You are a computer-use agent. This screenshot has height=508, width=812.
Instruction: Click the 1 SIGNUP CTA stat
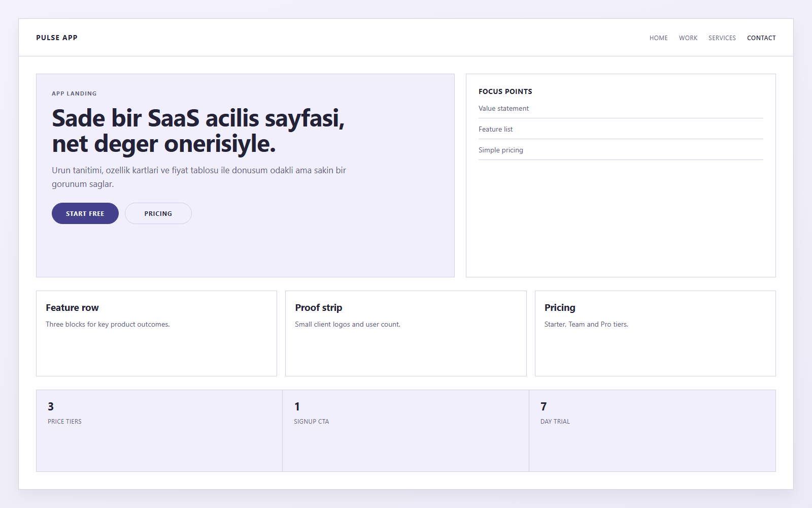(311, 412)
